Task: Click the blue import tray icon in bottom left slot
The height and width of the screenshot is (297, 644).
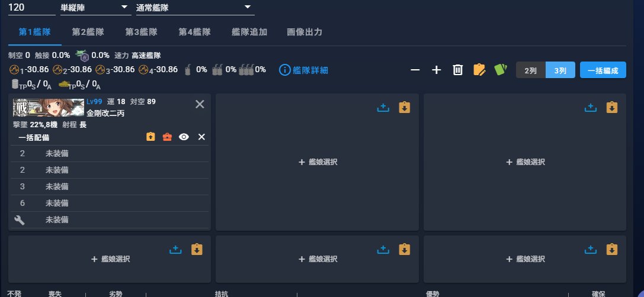Action: coord(175,250)
